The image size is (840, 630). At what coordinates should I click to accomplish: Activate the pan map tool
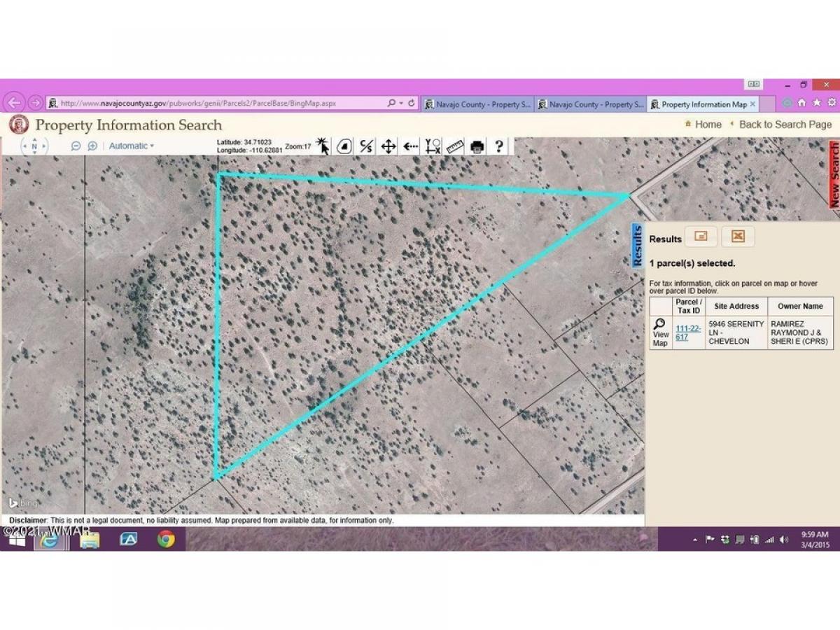[388, 146]
